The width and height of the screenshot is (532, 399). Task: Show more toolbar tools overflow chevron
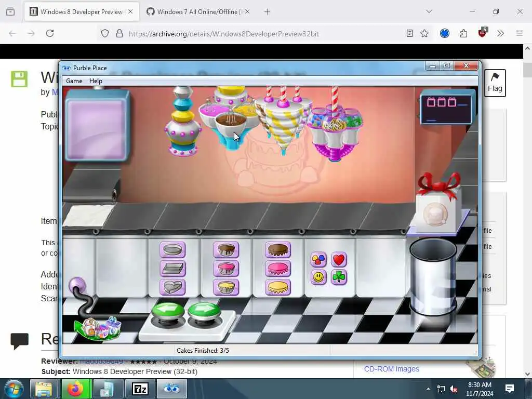[500, 33]
